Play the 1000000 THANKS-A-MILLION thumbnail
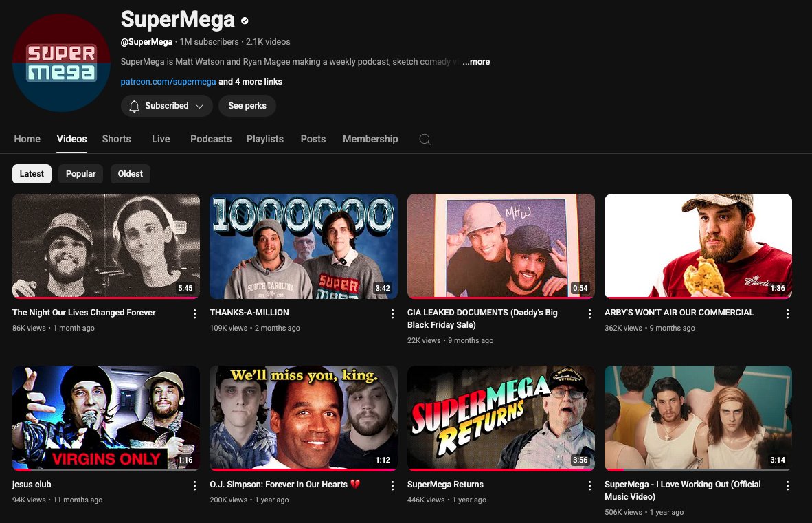This screenshot has width=812, height=523. tap(304, 246)
